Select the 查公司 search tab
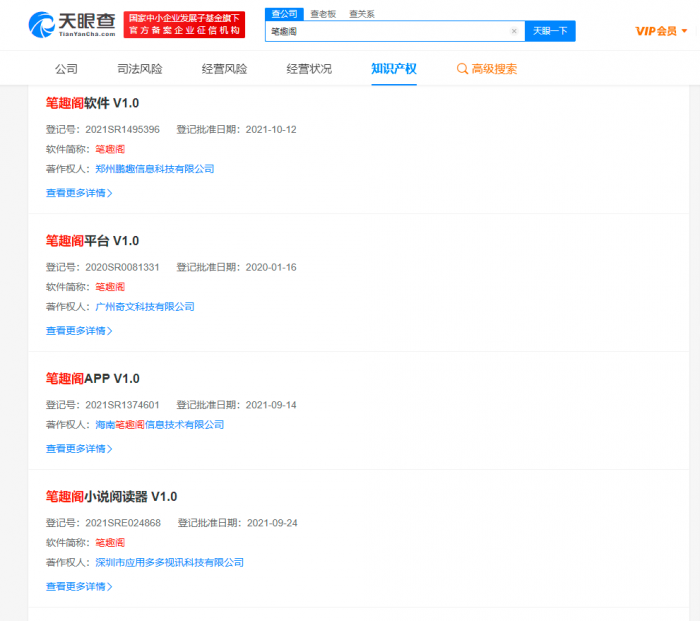 point(284,14)
